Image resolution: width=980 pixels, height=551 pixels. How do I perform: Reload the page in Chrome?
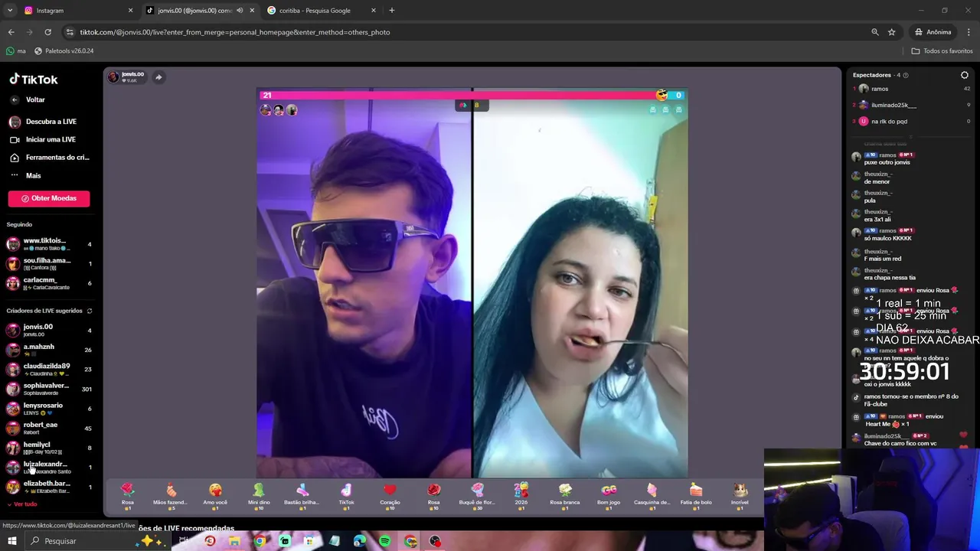[47, 32]
